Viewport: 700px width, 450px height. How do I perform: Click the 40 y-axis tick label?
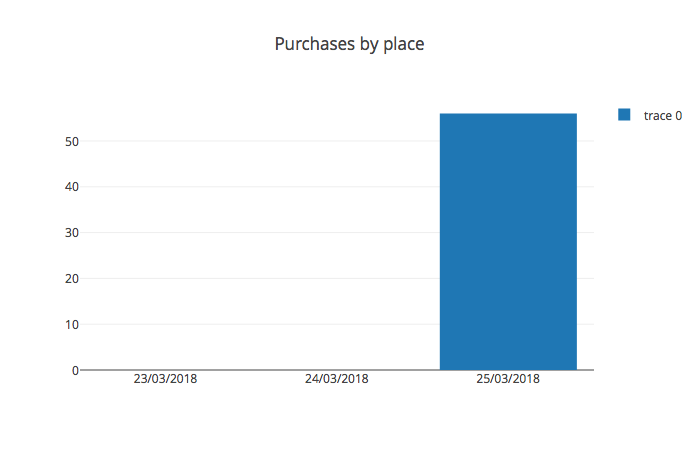coord(71,187)
